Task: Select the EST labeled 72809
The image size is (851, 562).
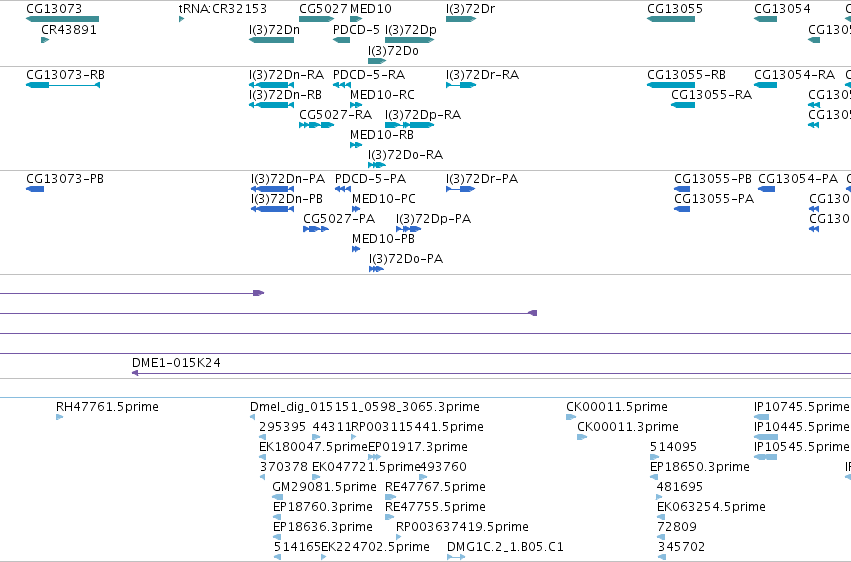Action: click(x=661, y=538)
